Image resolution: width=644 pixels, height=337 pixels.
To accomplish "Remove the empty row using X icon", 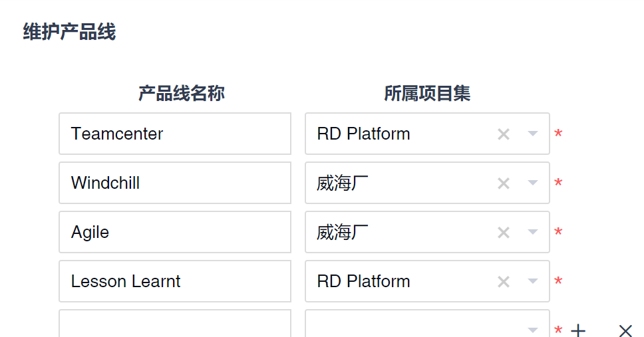I will click(x=625, y=330).
